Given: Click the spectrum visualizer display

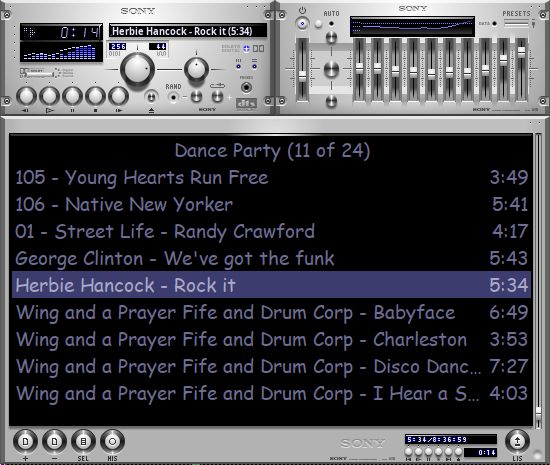Looking at the screenshot, I should [x=61, y=52].
